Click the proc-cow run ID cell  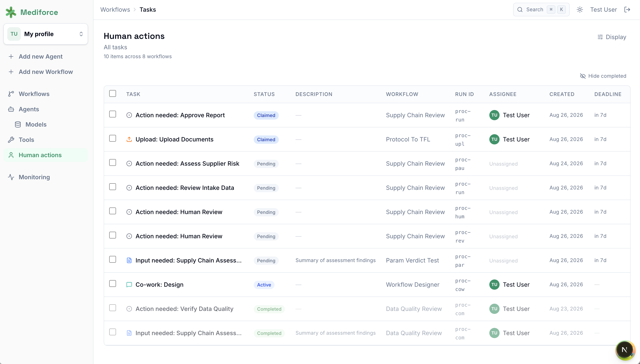coord(463,285)
